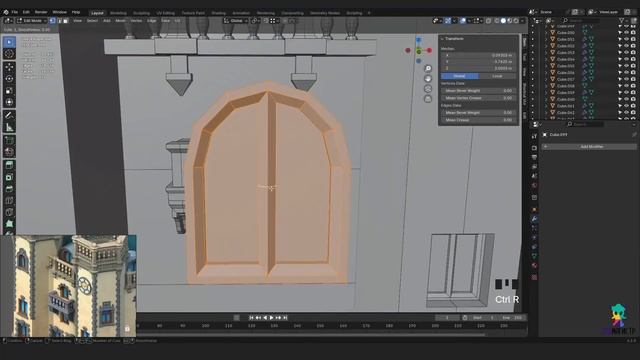Select the 3D Cursor tool
This screenshot has height=360, width=640.
(x=9, y=54)
